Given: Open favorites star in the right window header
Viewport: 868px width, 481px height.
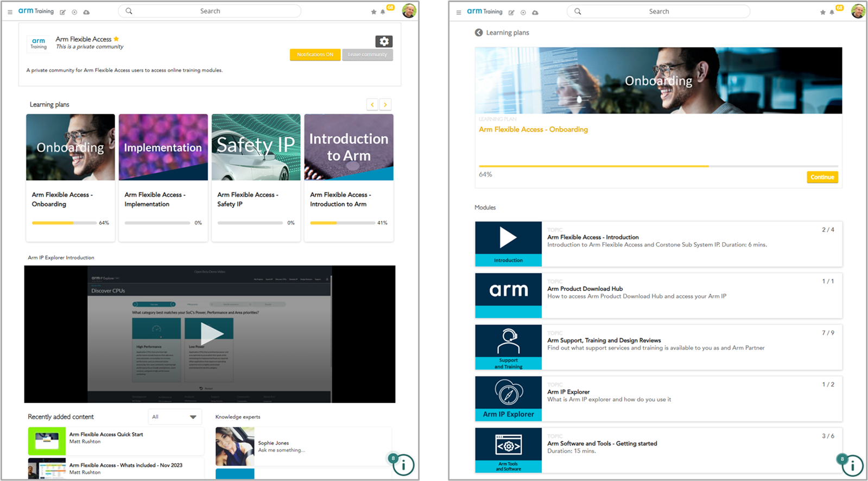Looking at the screenshot, I should pyautogui.click(x=822, y=12).
